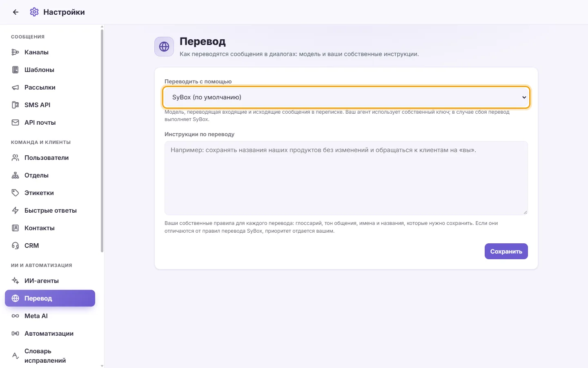Click the Перевод page heading
588x368 pixels.
[x=203, y=41]
